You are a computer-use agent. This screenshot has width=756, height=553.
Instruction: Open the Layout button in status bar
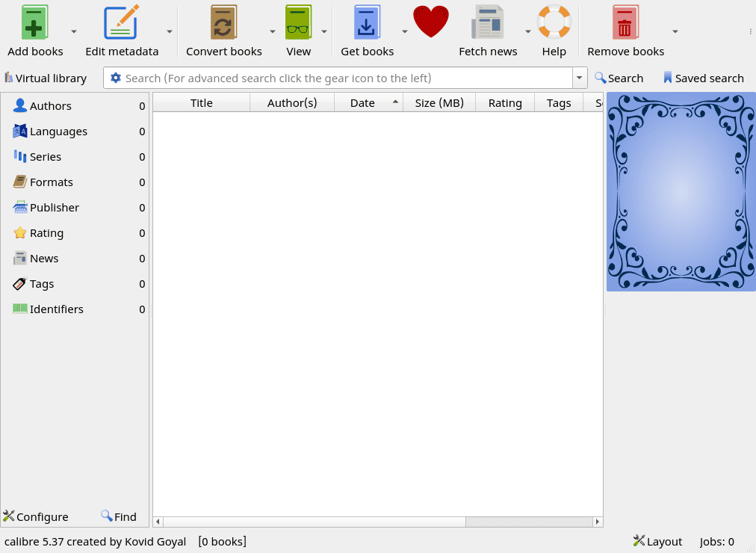pyautogui.click(x=657, y=542)
